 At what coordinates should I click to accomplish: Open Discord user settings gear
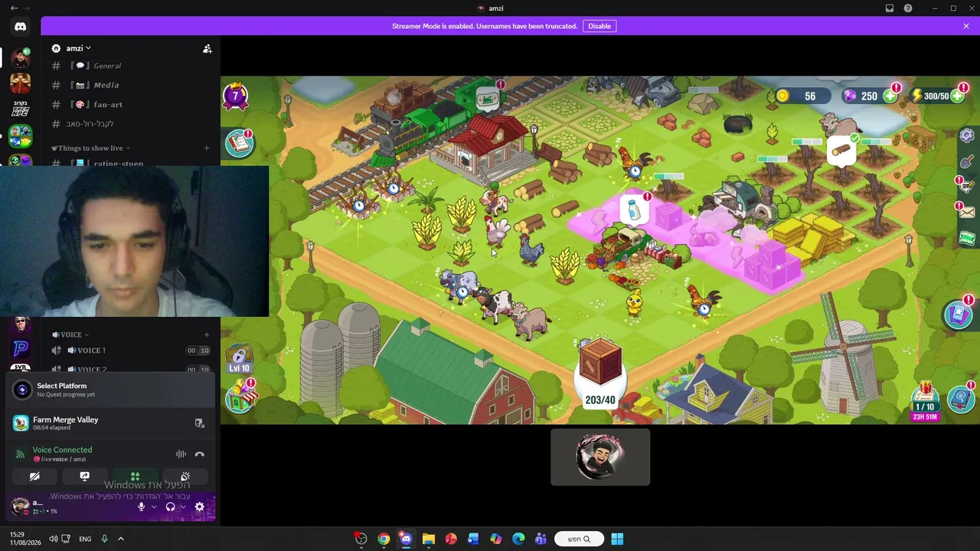click(200, 507)
